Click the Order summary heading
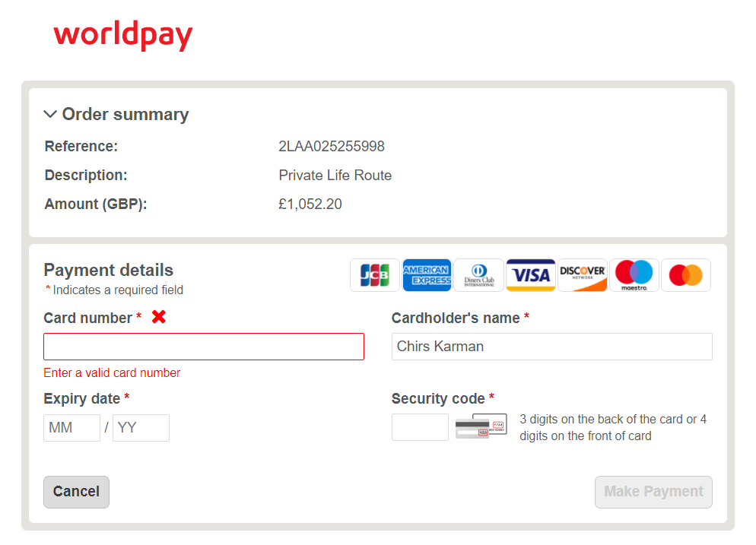The image size is (756, 545). tap(125, 114)
